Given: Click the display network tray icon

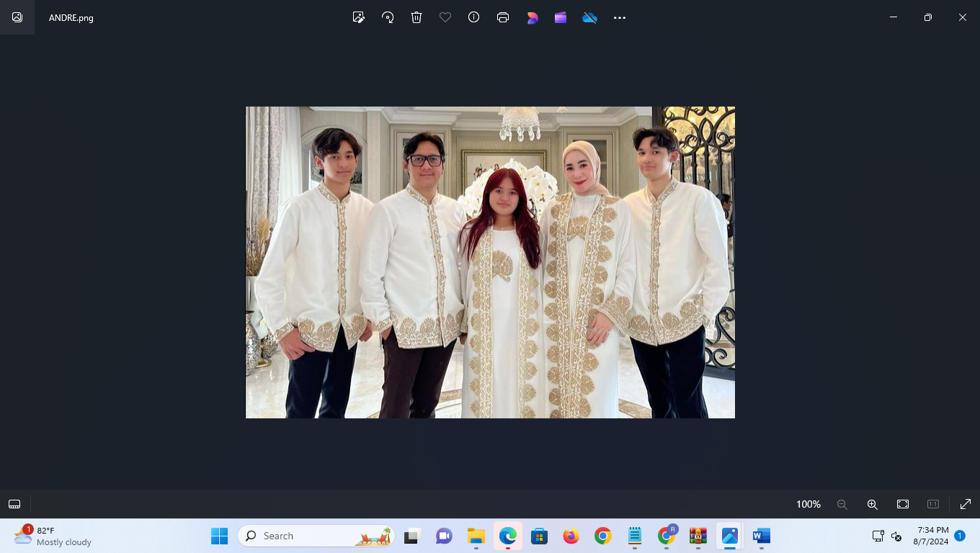Looking at the screenshot, I should tap(878, 536).
